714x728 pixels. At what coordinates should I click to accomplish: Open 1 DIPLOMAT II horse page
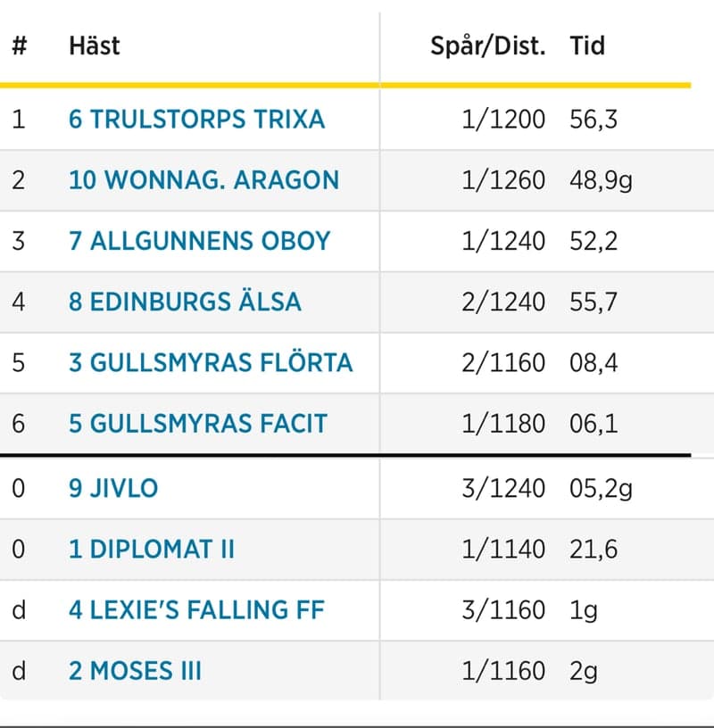[152, 549]
